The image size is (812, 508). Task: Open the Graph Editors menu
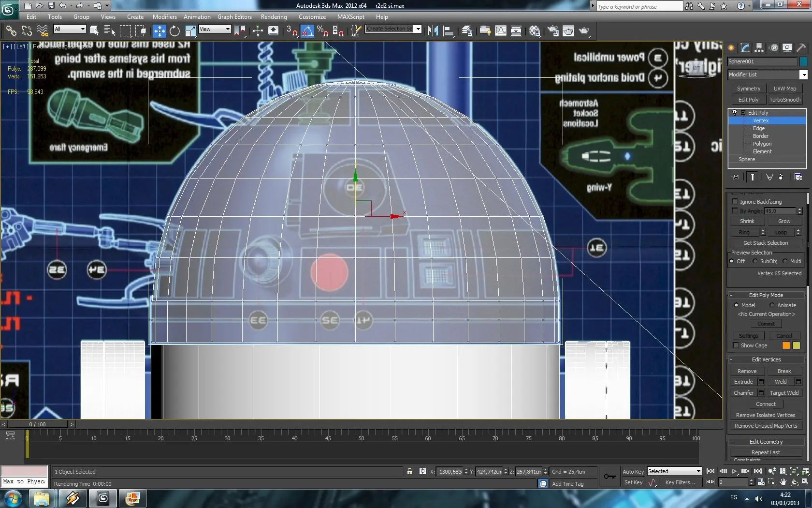tap(234, 17)
